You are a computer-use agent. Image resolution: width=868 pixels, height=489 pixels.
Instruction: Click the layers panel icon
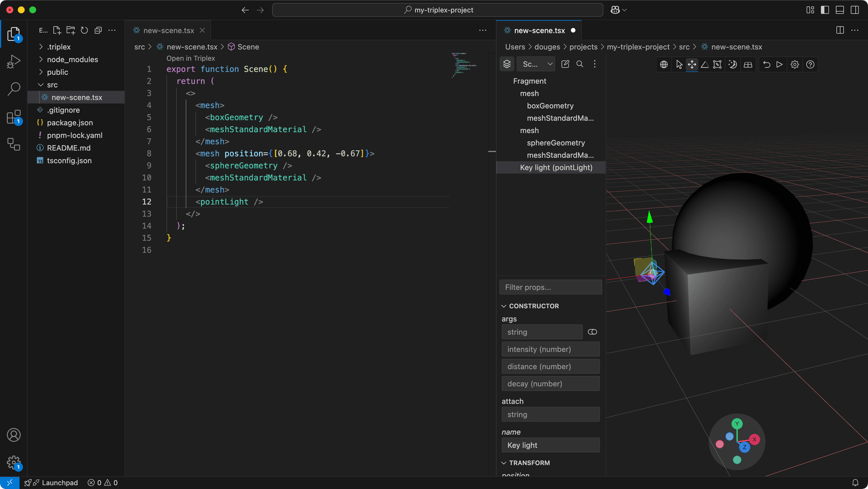click(x=507, y=64)
